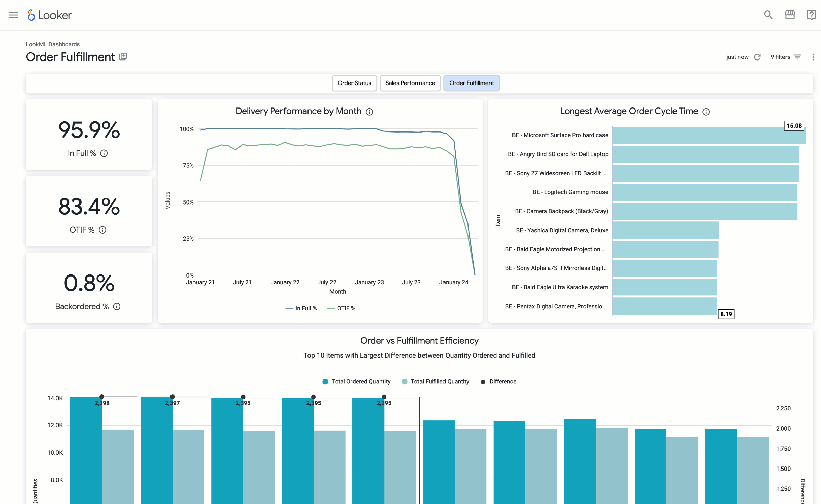Click the 95.9% In Full value
The width and height of the screenshot is (821, 504).
pos(89,130)
